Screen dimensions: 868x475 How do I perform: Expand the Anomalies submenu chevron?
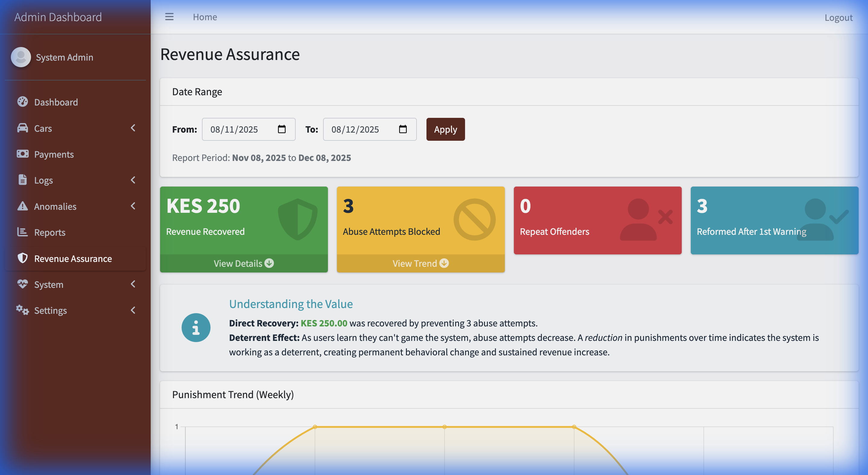[133, 206]
